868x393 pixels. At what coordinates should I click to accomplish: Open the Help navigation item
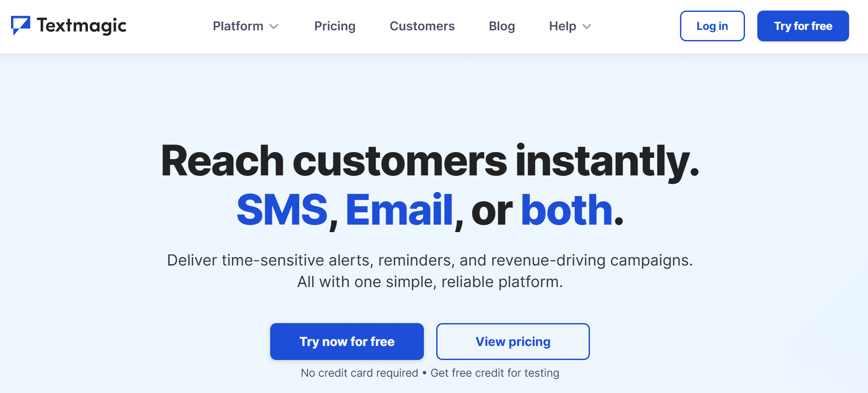point(562,26)
